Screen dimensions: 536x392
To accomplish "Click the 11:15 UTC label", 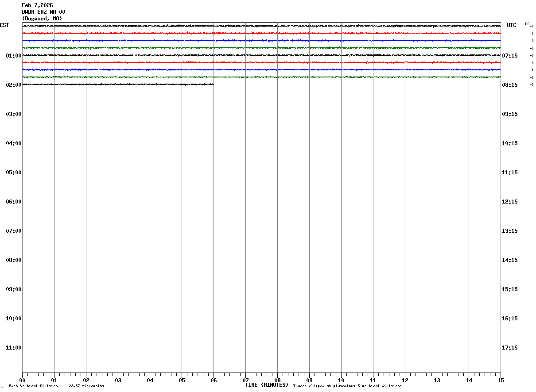I will tap(510, 173).
